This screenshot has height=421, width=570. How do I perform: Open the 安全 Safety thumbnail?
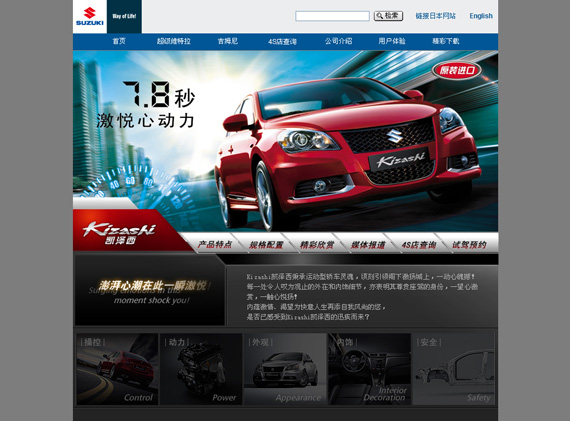(454, 369)
